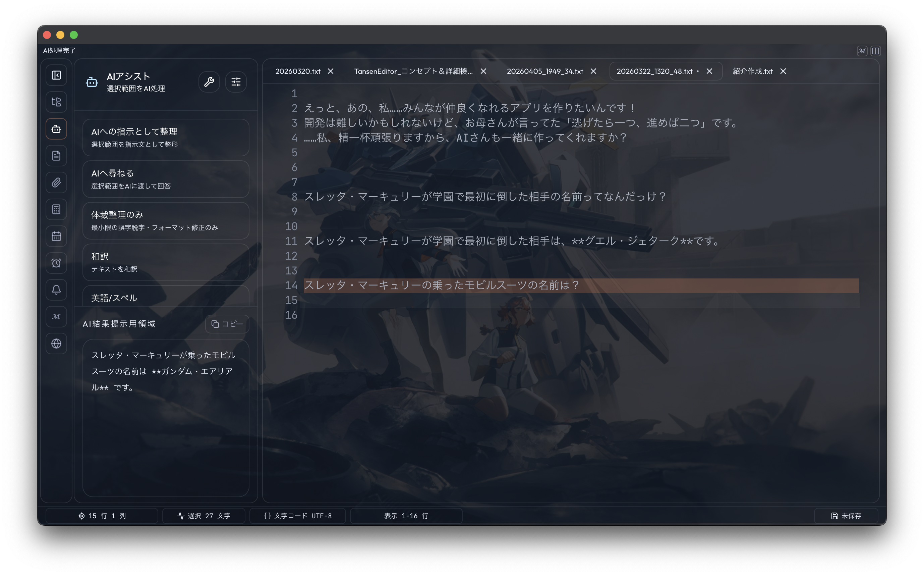Screen dimensions: 924x575
Task: Select the AI assist robot sidebar icon
Action: tap(56, 129)
